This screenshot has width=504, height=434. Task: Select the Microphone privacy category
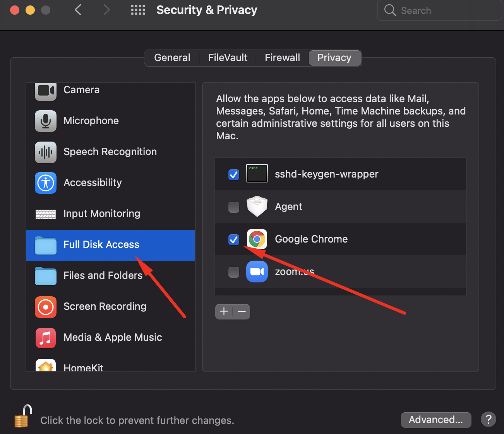tap(91, 121)
